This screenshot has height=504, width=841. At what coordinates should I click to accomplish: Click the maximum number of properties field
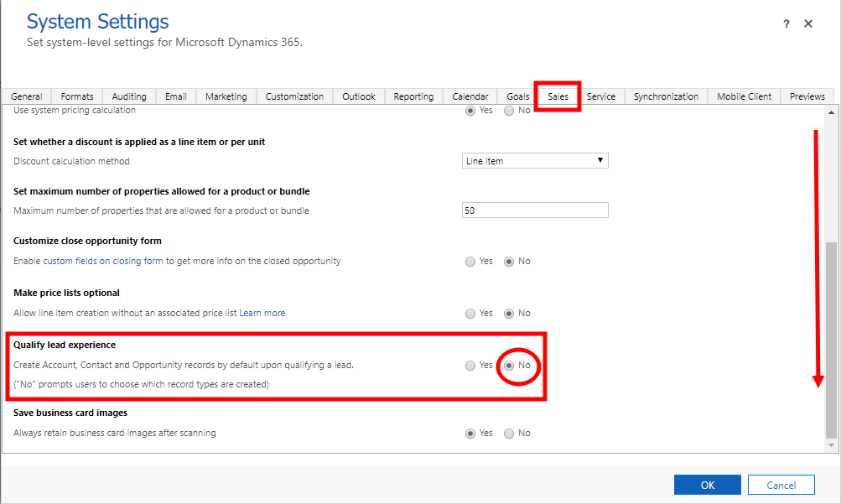coord(535,210)
